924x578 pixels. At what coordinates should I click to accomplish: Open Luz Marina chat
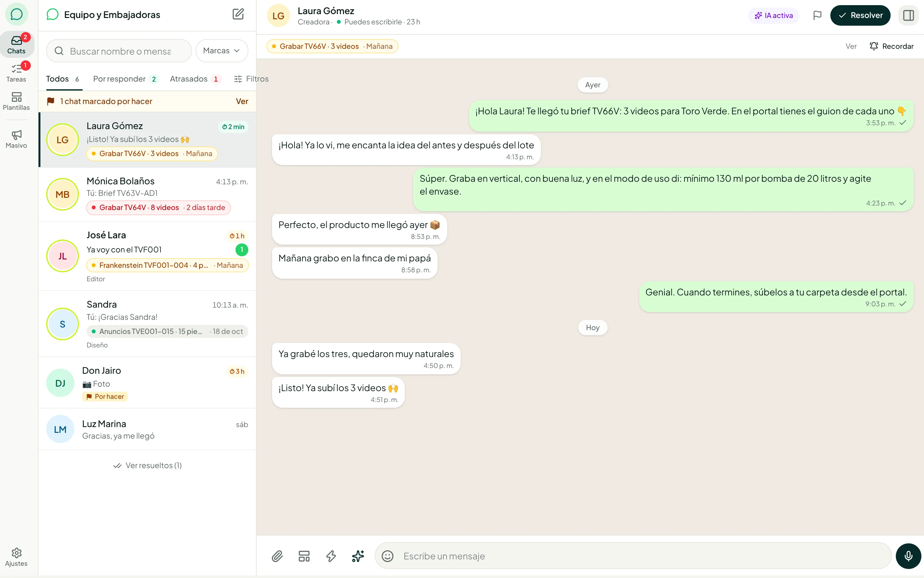coord(147,429)
